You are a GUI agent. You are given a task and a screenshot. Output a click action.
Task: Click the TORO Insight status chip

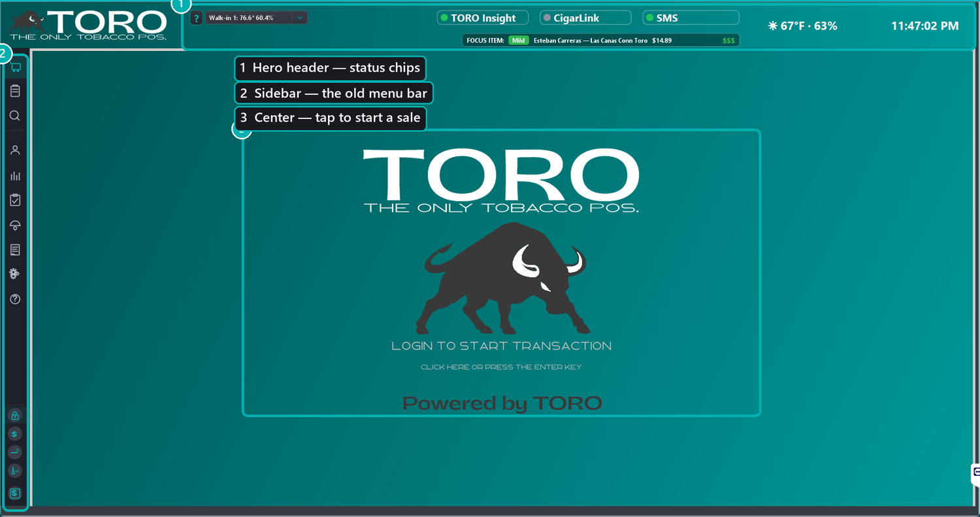coord(483,18)
